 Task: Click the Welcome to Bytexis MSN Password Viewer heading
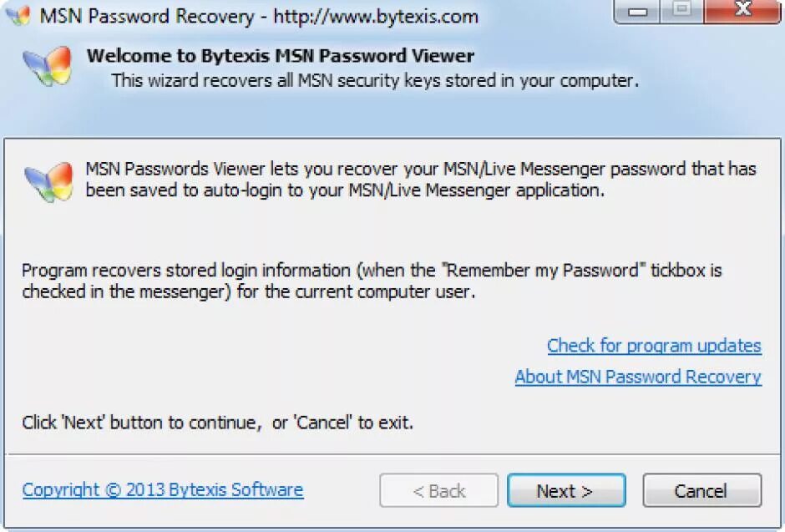280,56
